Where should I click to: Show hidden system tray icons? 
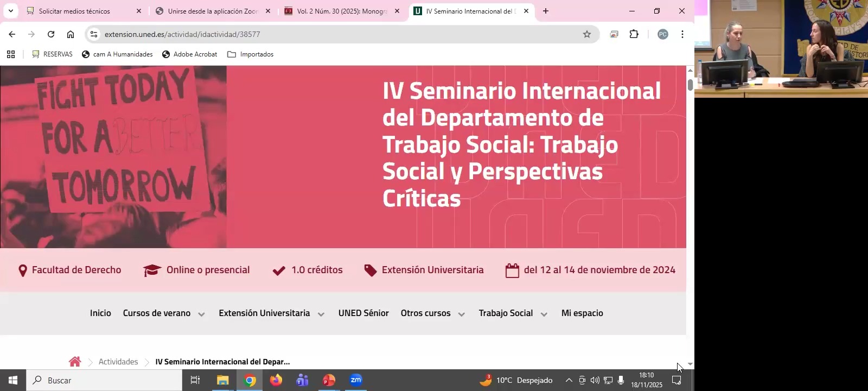pyautogui.click(x=569, y=380)
